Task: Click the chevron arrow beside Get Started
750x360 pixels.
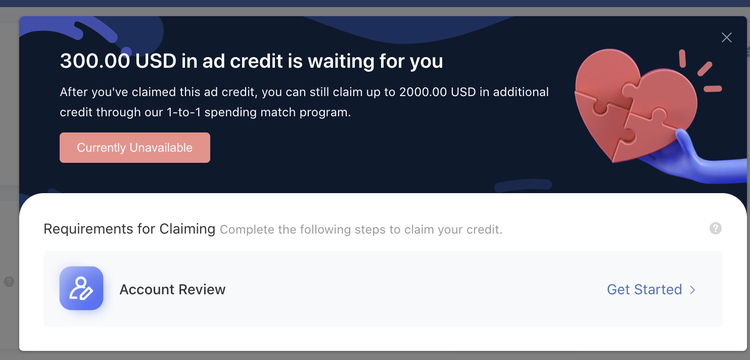Action: [x=692, y=290]
